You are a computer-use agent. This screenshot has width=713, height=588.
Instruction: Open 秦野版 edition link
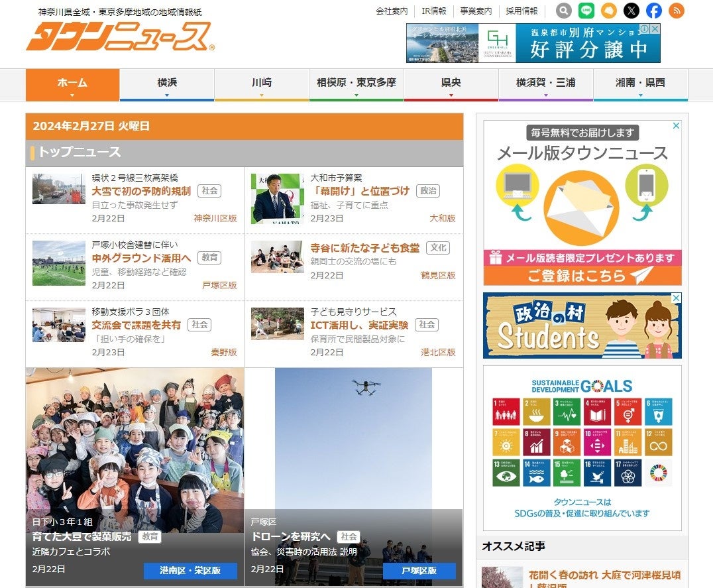point(224,352)
